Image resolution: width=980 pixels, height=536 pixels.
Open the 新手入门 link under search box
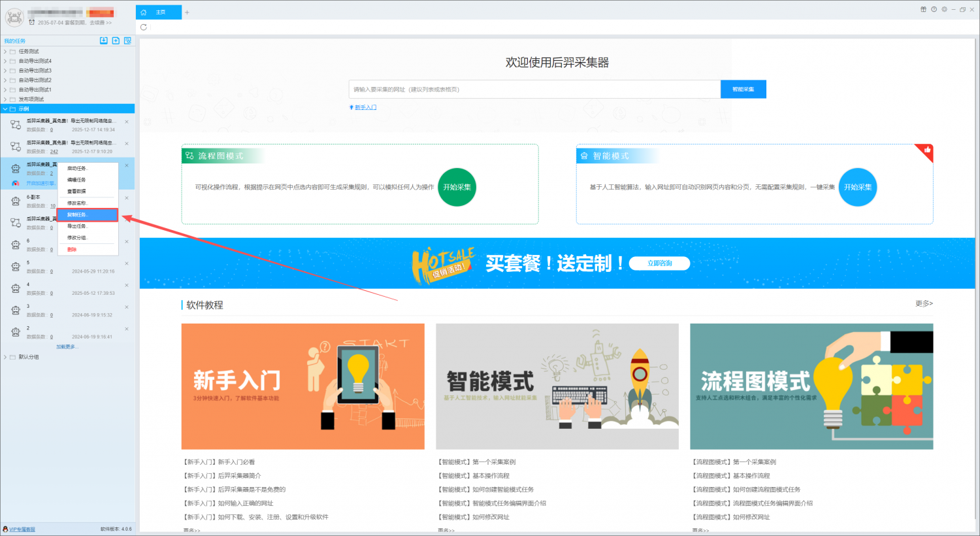365,107
